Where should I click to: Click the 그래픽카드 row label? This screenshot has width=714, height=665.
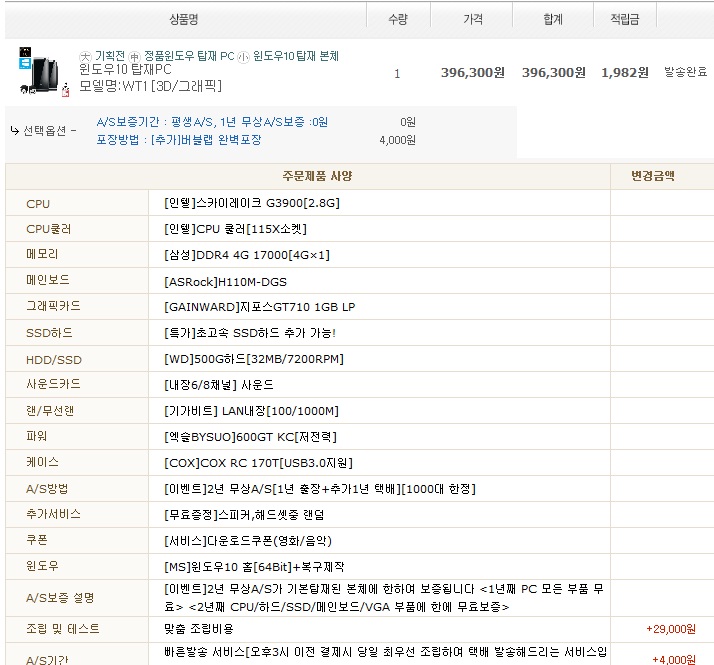(x=53, y=306)
